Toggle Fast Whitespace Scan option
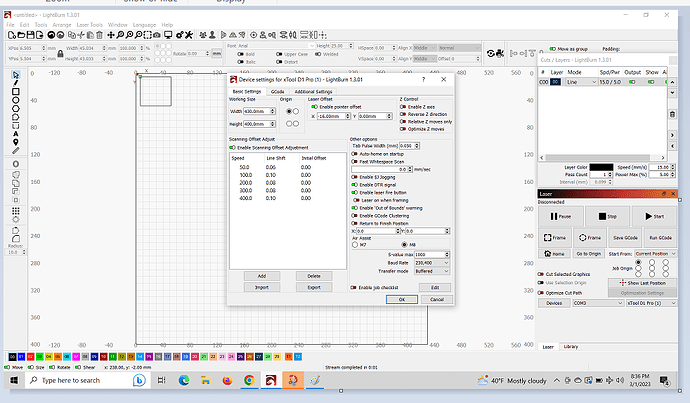This screenshot has width=690, height=403. tap(354, 161)
